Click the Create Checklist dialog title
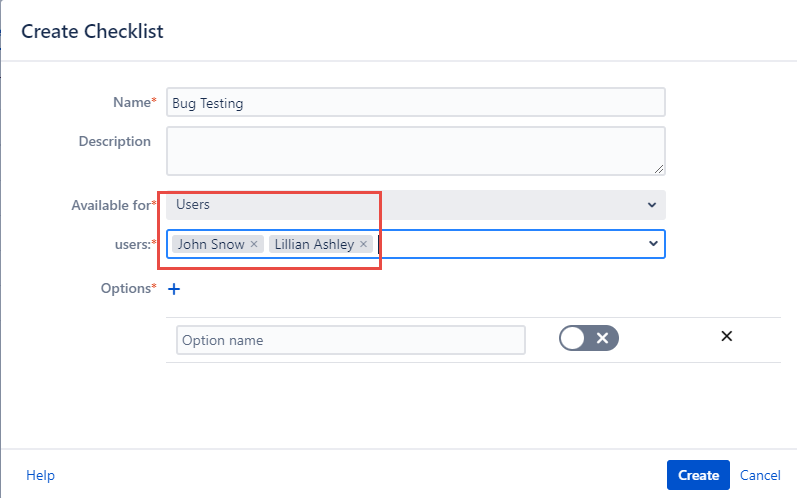 pos(92,31)
